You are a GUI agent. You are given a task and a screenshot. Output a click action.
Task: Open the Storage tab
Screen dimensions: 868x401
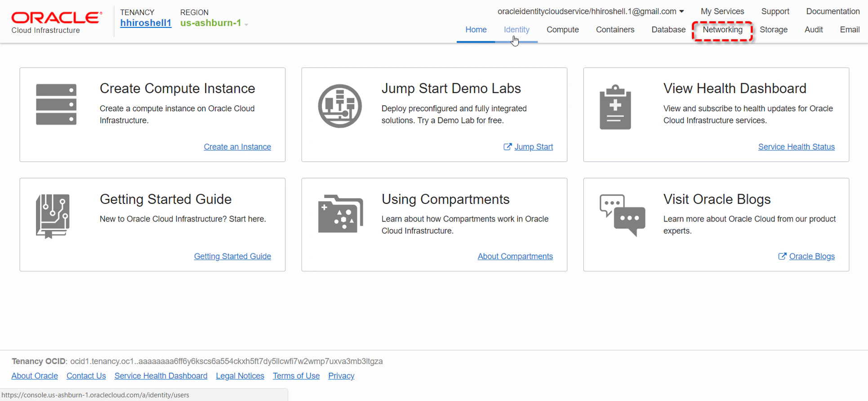click(x=774, y=30)
